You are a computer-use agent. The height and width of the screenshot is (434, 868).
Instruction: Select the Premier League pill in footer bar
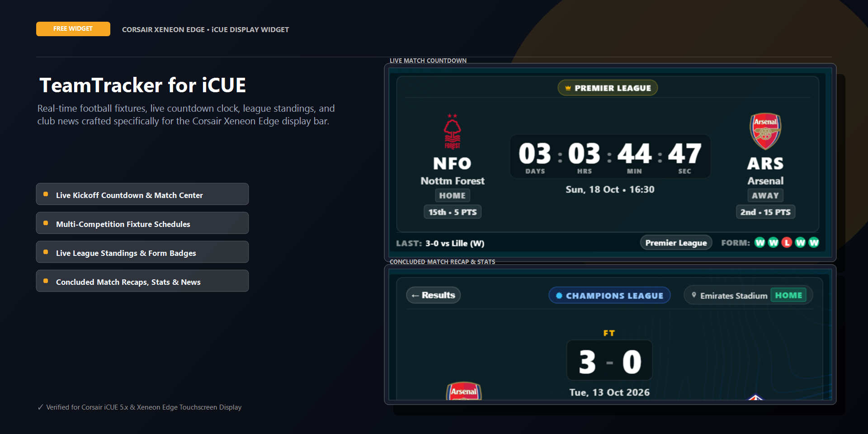coord(676,243)
